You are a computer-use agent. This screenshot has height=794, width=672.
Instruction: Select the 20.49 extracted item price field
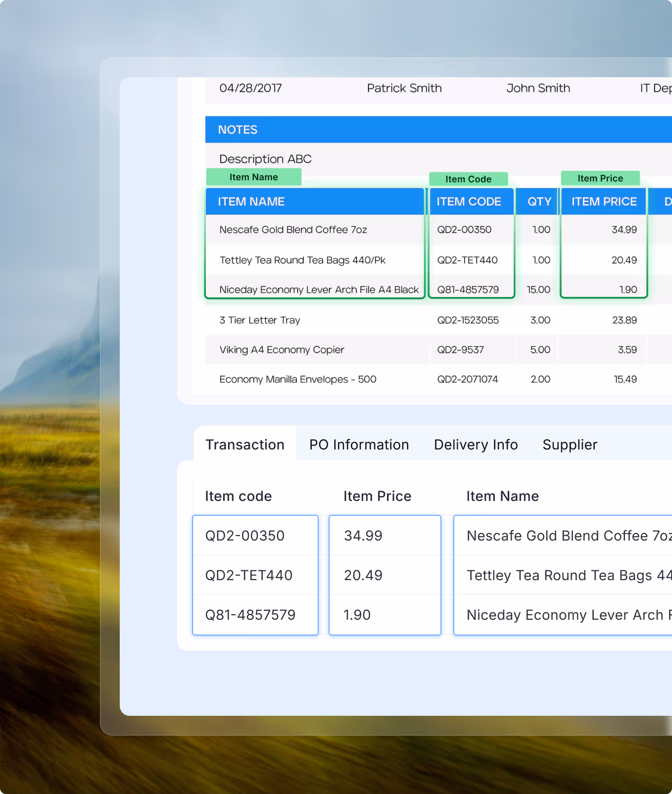click(x=385, y=575)
